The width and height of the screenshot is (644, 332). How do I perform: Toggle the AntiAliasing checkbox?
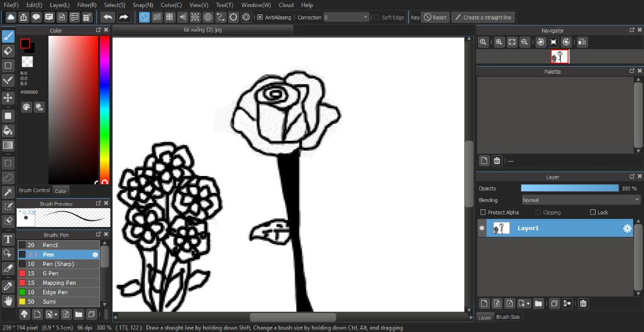click(x=260, y=17)
